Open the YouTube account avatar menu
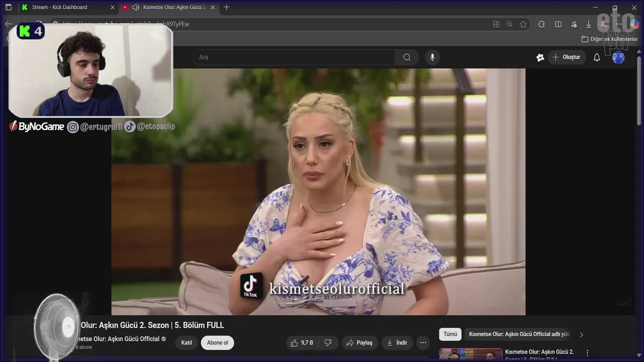The width and height of the screenshot is (644, 362). 618,57
